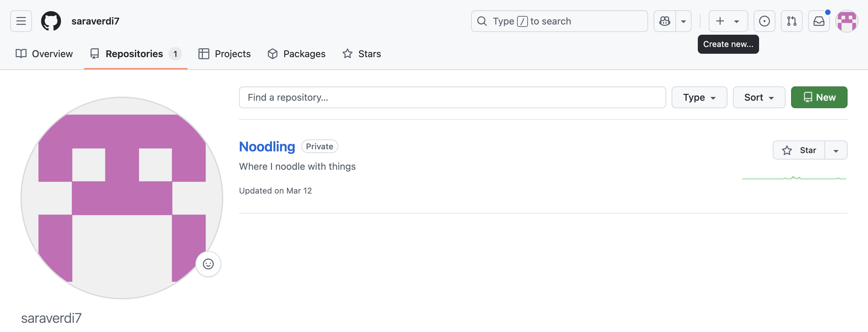Open your profile avatar menu
Viewport: 868px width, 332px height.
point(847,21)
